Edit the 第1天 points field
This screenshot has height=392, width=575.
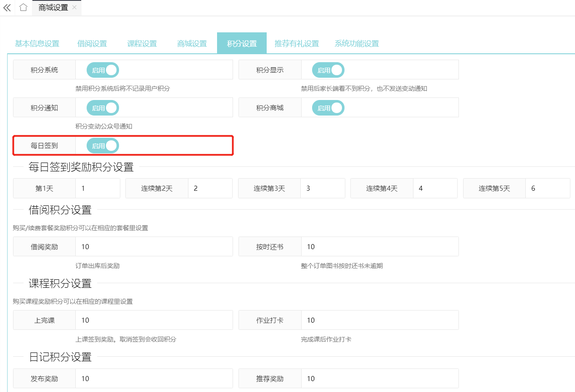[98, 188]
